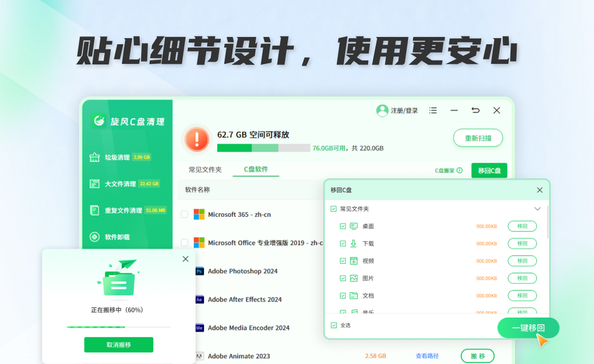Click the red exclamation warning icon
Viewport: 594px width, 364px height.
coord(197,139)
